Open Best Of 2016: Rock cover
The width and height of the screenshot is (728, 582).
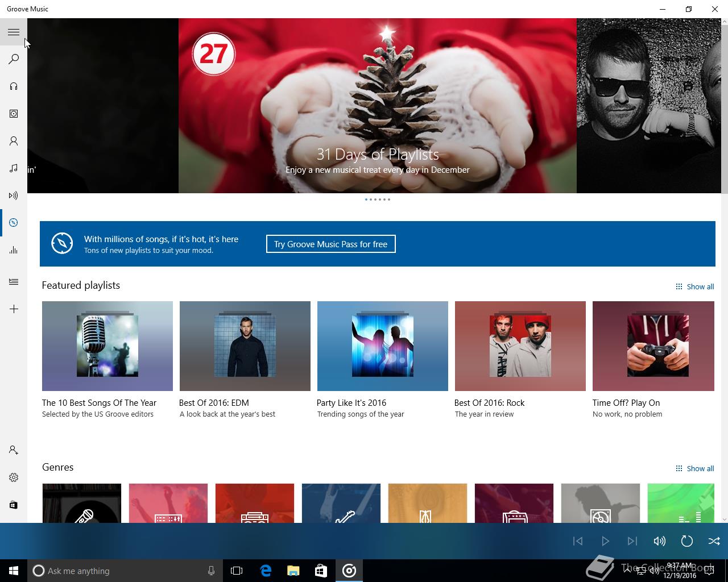click(520, 346)
